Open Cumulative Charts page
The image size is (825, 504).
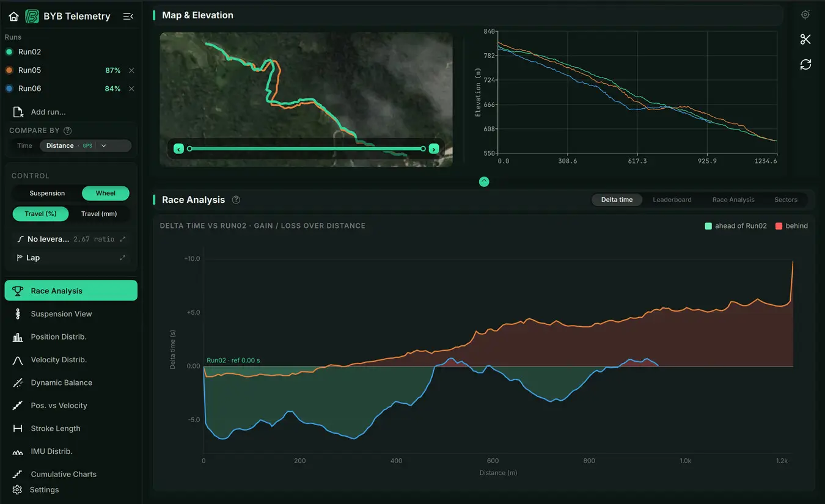pos(71,475)
